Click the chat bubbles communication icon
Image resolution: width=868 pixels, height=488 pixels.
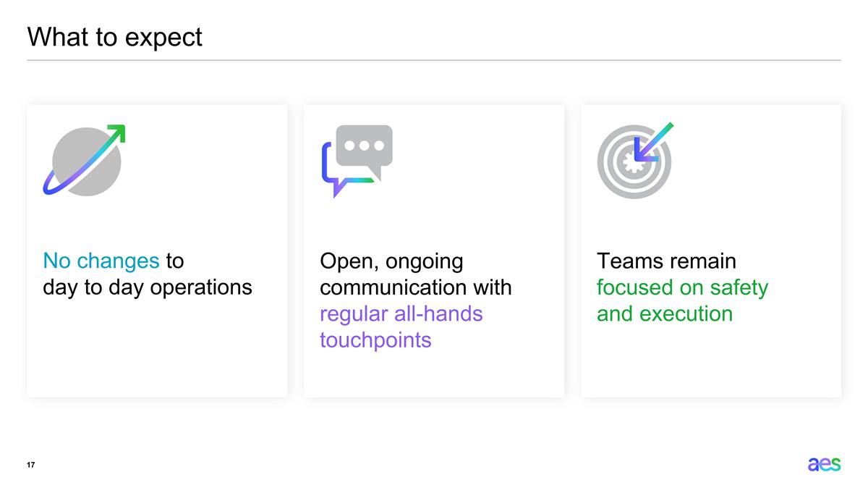357,161
